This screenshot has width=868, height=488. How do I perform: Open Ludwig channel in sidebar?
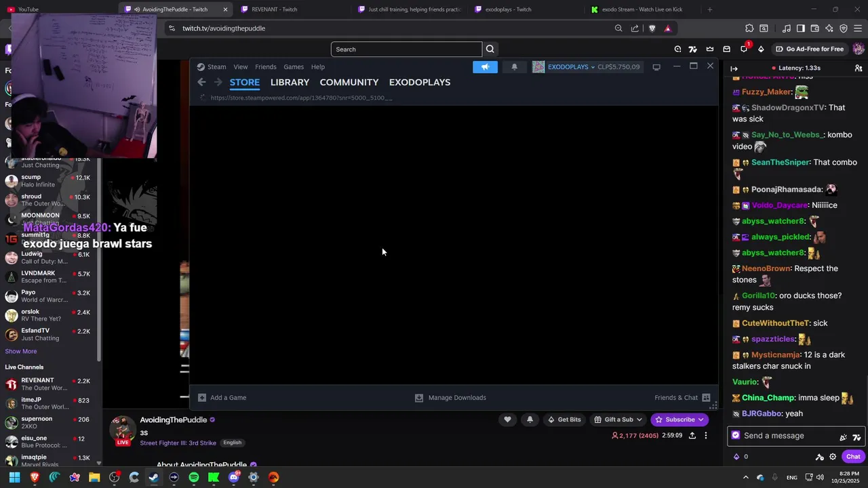tap(50, 258)
